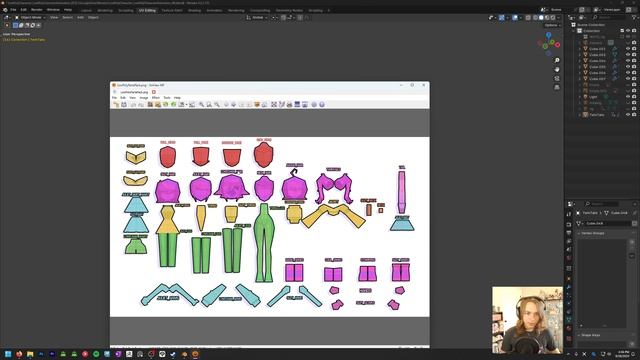Switch to UV Editing workspace tab

coord(147,10)
